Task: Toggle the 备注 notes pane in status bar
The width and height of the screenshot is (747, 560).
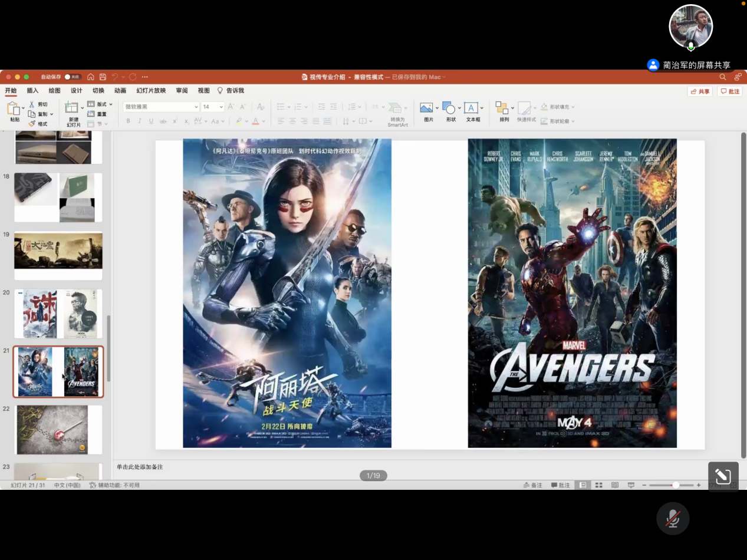Action: click(533, 485)
